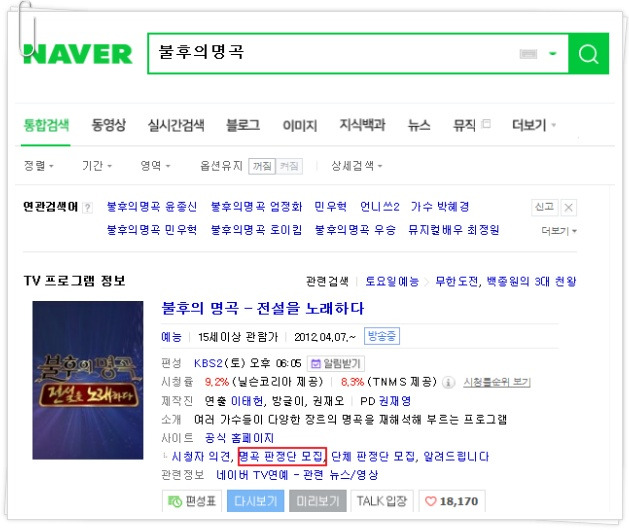Open the 시청률순위 보기 link
629x530 pixels.
click(x=497, y=382)
